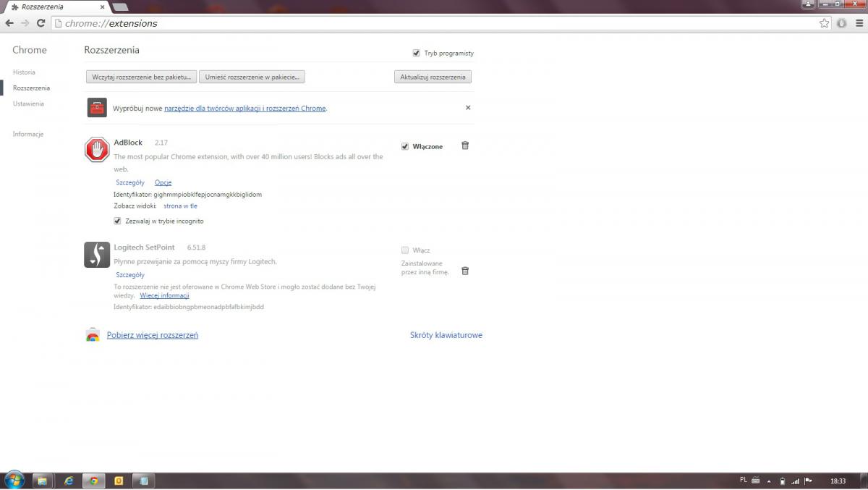
Task: Open the AdBlock toolbar extension icon
Action: click(841, 23)
